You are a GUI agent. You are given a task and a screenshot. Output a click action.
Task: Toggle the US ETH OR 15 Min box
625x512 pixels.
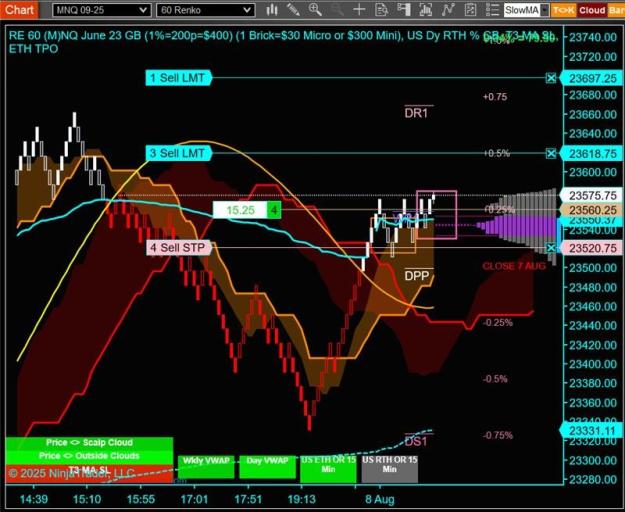click(x=328, y=469)
